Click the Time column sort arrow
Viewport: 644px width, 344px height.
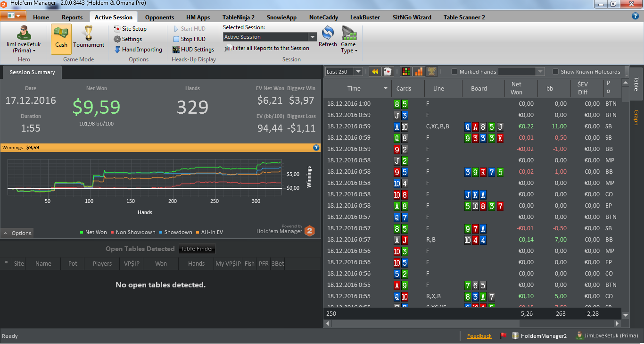pyautogui.click(x=386, y=88)
